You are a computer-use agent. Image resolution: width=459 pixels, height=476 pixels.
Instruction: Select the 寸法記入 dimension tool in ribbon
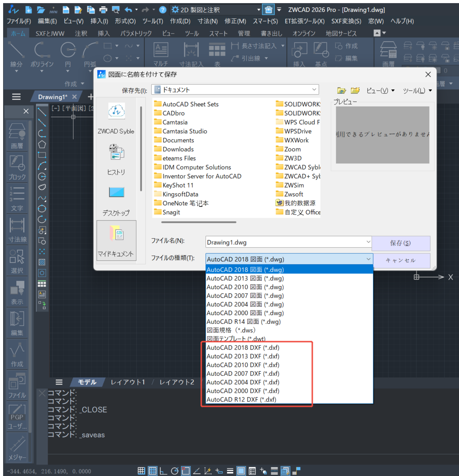click(191, 55)
